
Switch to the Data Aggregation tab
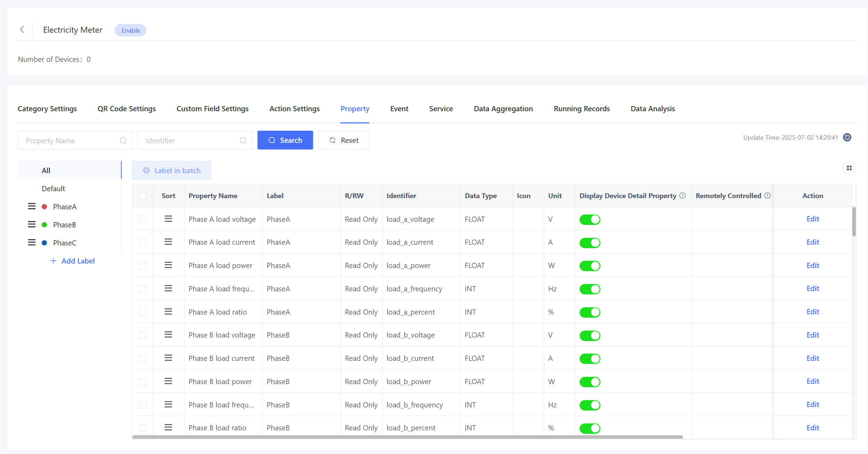coord(503,108)
